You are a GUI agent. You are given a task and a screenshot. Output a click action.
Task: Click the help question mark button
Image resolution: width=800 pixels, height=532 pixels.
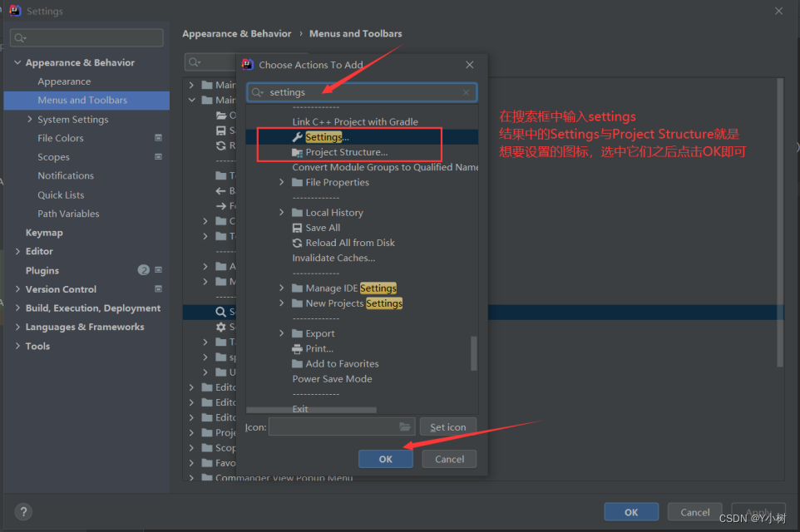point(23,511)
